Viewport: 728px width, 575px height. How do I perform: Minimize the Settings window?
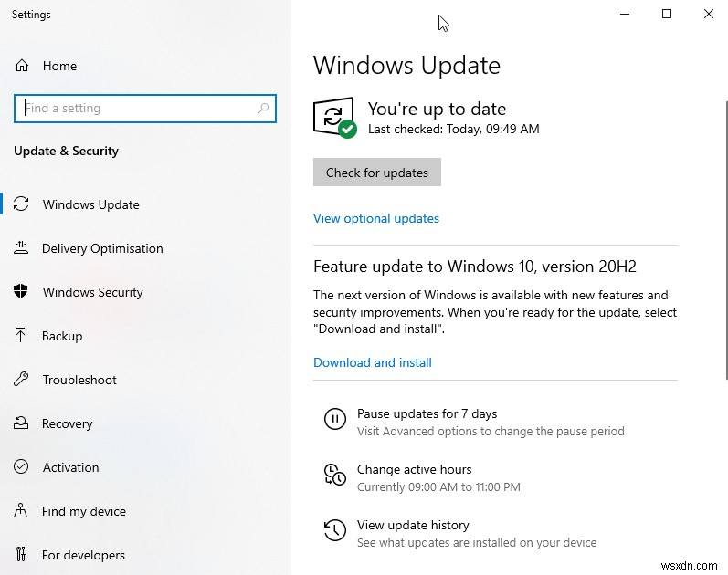[x=625, y=14]
